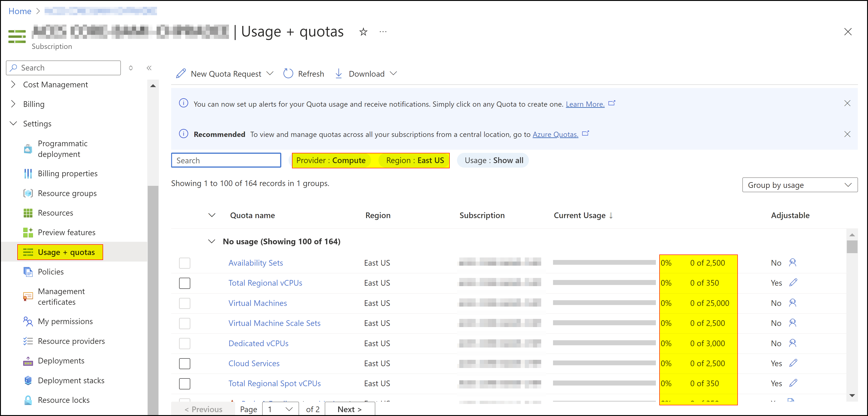Collapse the No usage group
This screenshot has width=868, height=416.
coord(212,242)
